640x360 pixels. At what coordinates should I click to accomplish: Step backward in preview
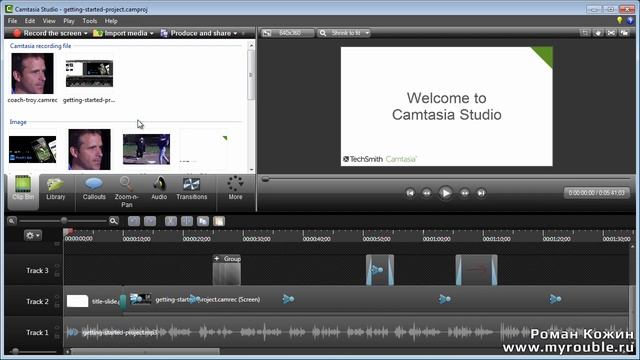(427, 193)
